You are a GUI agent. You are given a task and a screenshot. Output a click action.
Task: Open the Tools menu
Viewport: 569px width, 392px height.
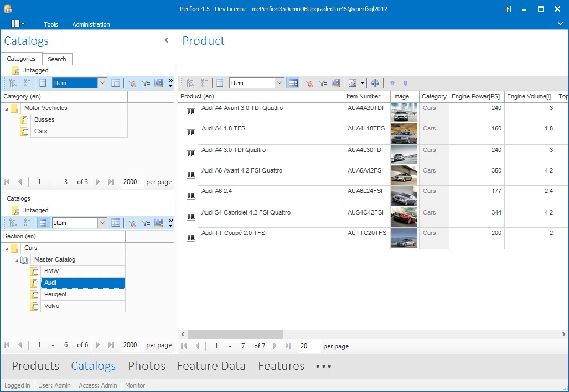[x=51, y=24]
